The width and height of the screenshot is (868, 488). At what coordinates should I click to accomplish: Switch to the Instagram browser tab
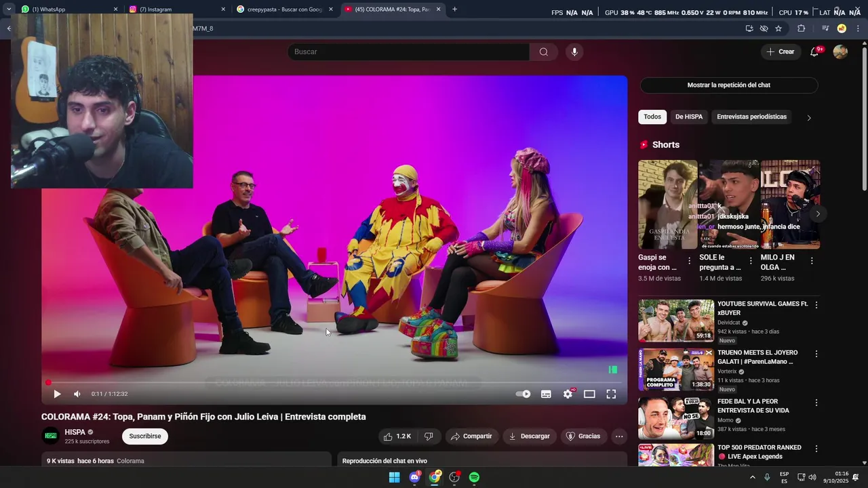click(176, 9)
